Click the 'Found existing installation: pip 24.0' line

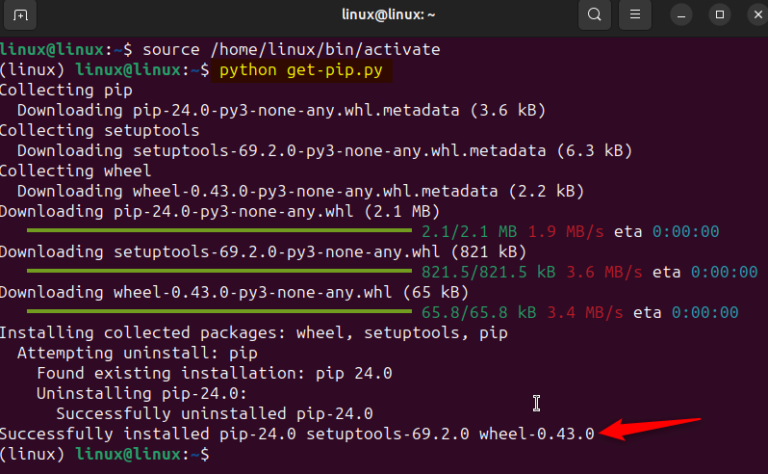214,373
